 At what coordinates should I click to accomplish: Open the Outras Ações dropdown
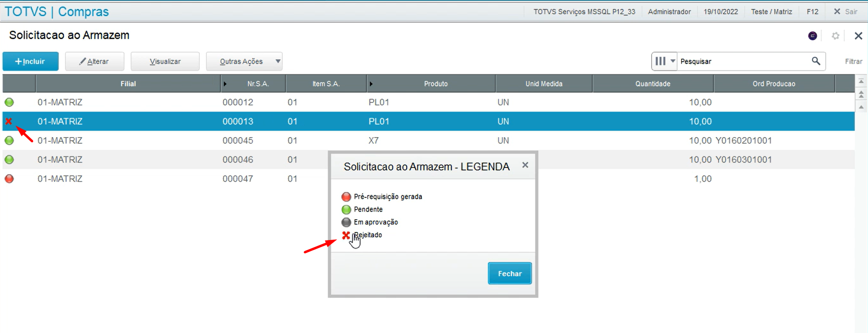(x=244, y=61)
